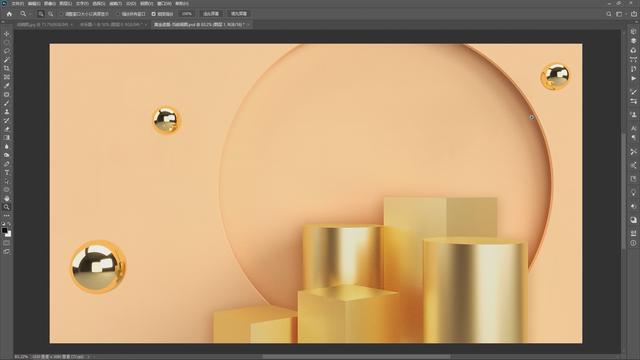Viewport: 640px width, 360px height.
Task: Select the Elliptical Marquee tool
Action: 7,42
